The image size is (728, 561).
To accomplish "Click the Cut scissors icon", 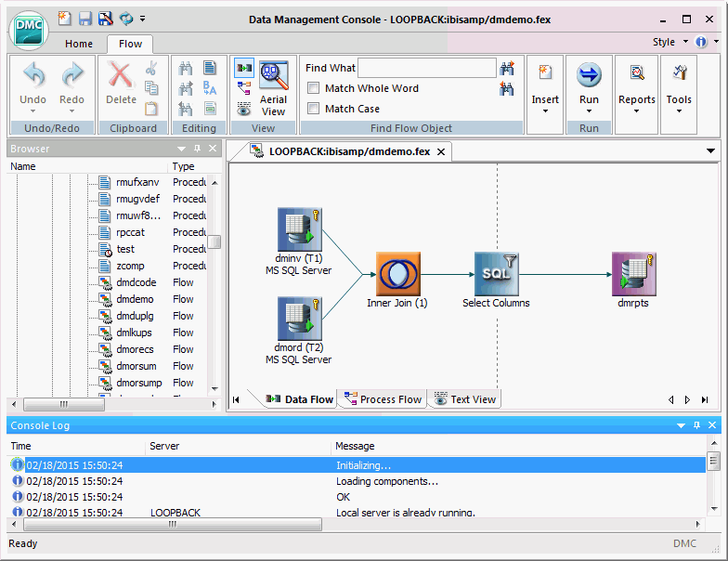I will pyautogui.click(x=150, y=69).
